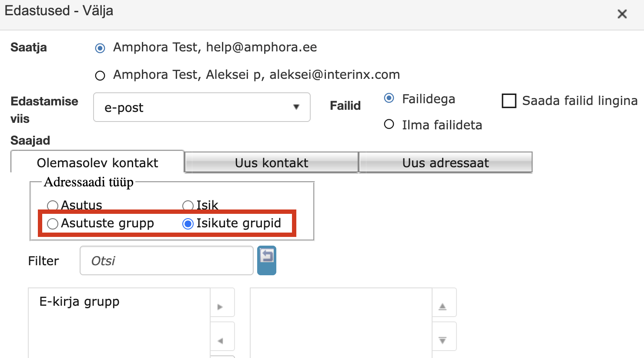Open the Edastamise viis e-post dropdown
The image size is (644, 358).
pyautogui.click(x=202, y=107)
